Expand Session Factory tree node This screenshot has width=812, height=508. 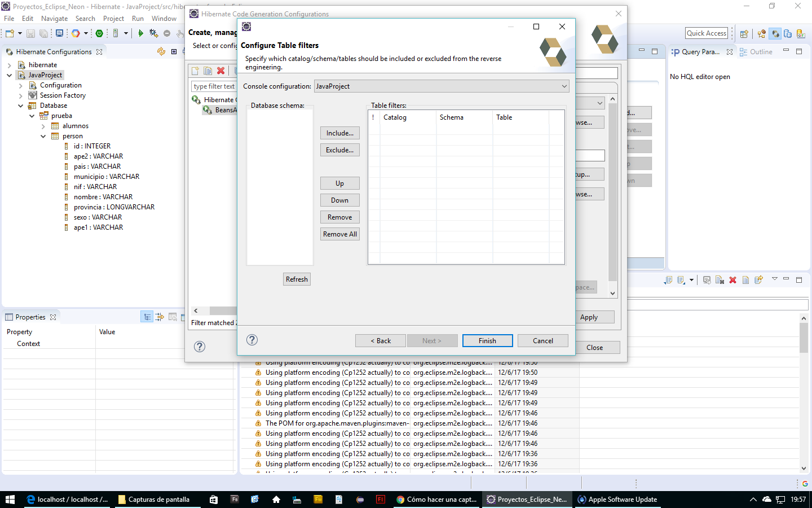tap(20, 95)
